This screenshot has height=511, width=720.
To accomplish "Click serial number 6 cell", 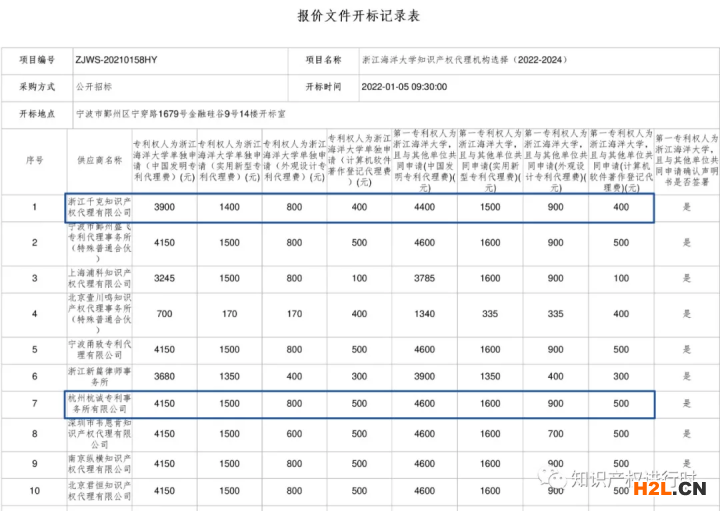I will (x=34, y=376).
